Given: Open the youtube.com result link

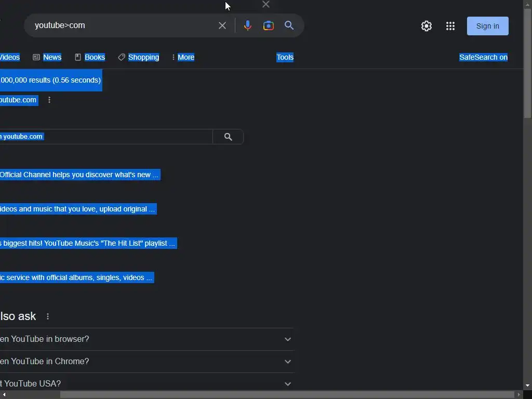Looking at the screenshot, I should [18, 100].
